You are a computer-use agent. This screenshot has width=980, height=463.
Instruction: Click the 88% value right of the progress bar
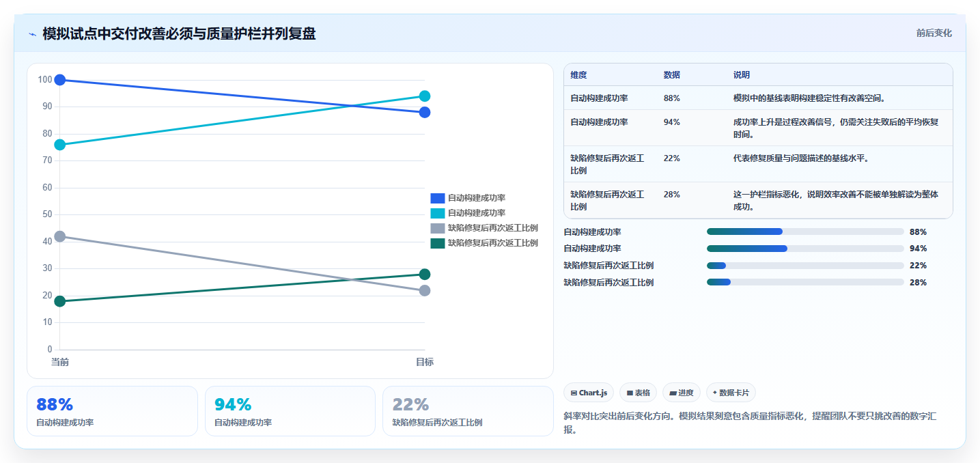[x=918, y=232]
